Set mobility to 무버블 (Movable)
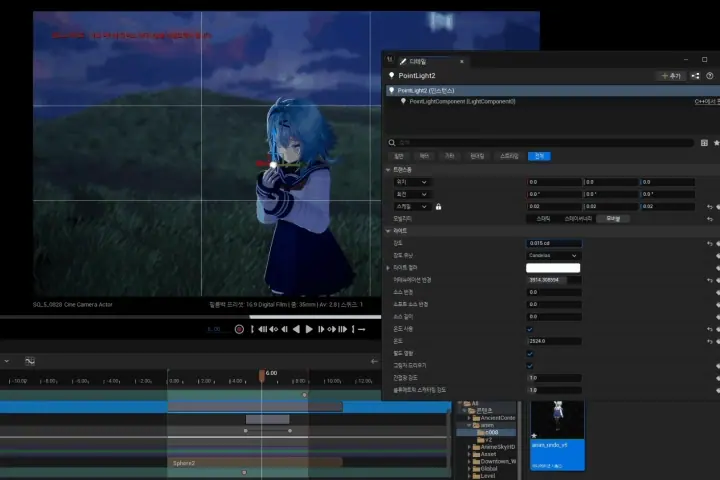The height and width of the screenshot is (480, 720). (x=613, y=219)
